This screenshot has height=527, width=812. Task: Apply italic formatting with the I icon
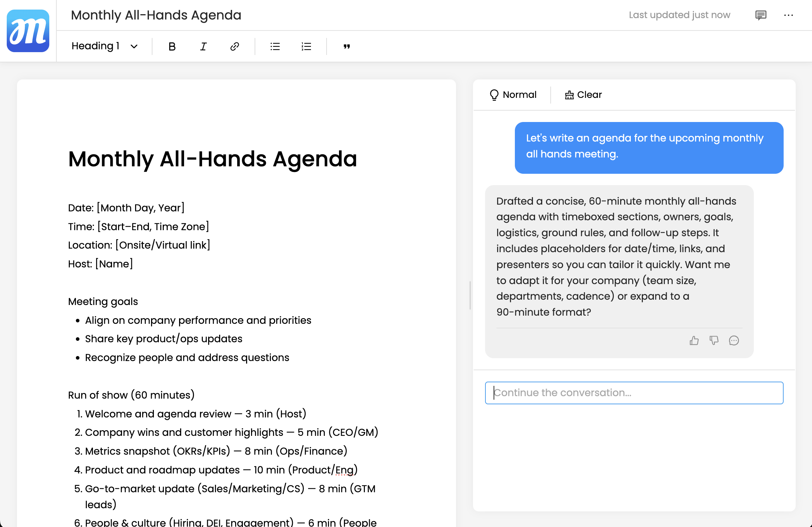203,46
